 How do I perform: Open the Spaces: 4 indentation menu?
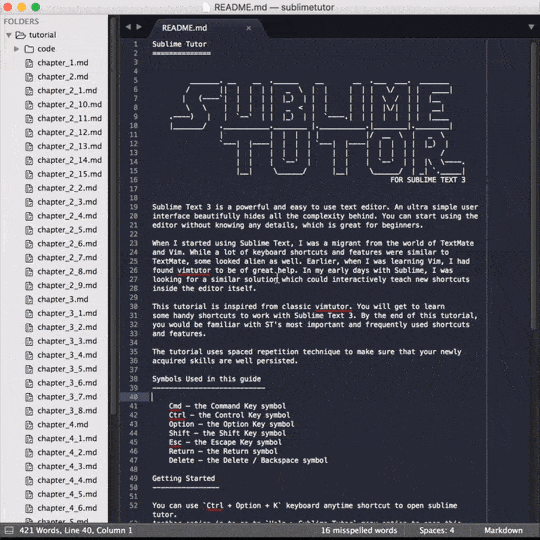(437, 530)
